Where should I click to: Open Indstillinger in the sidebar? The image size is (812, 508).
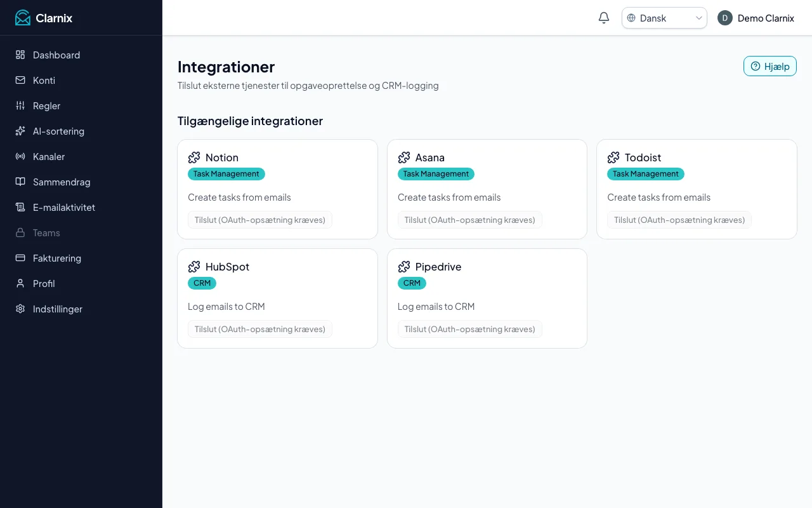(x=81, y=309)
